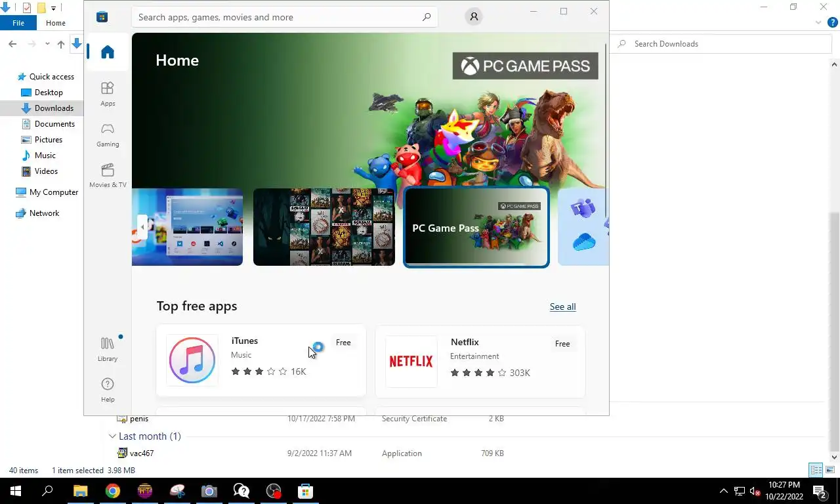The width and height of the screenshot is (840, 504).
Task: Select My Computer in navigation pane
Action: (54, 192)
